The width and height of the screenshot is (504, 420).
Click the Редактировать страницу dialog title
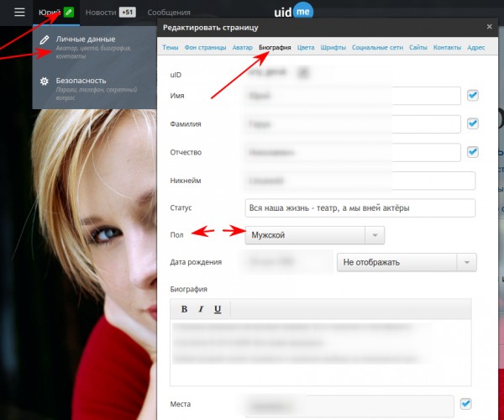211,28
